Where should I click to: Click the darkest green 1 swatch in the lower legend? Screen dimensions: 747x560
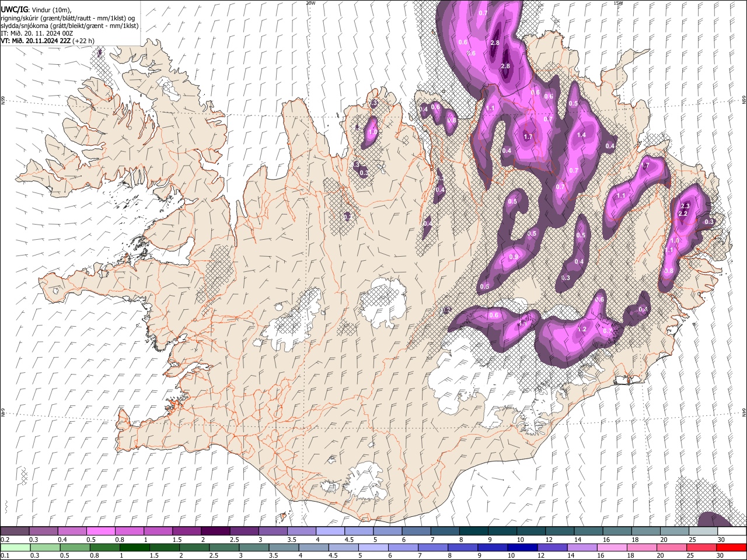click(x=134, y=547)
